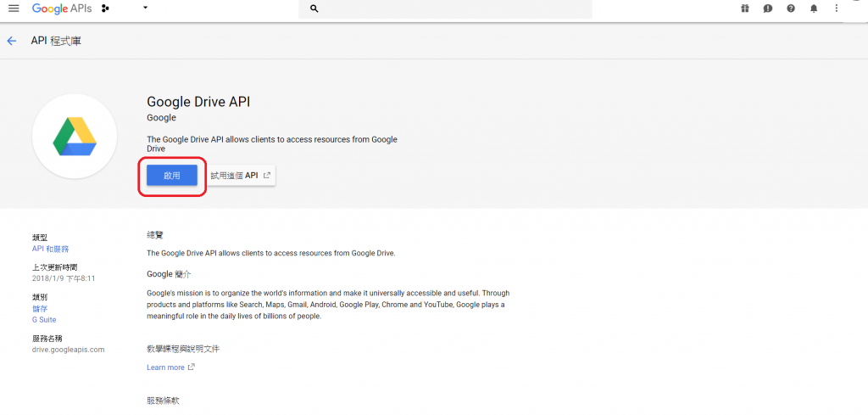Open the three-dot more options menu
The height and width of the screenshot is (415, 868).
(x=837, y=8)
